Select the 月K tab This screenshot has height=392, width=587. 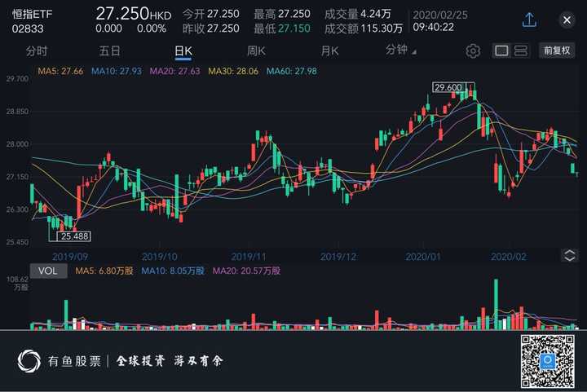[x=329, y=51]
